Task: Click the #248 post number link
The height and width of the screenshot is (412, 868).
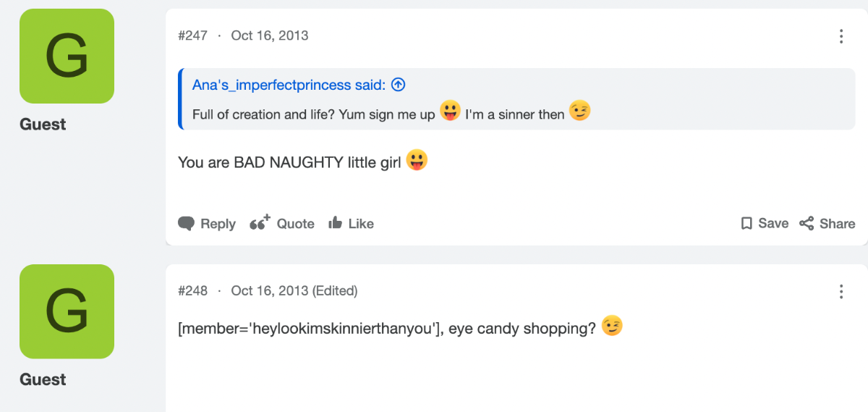Action: (x=192, y=291)
